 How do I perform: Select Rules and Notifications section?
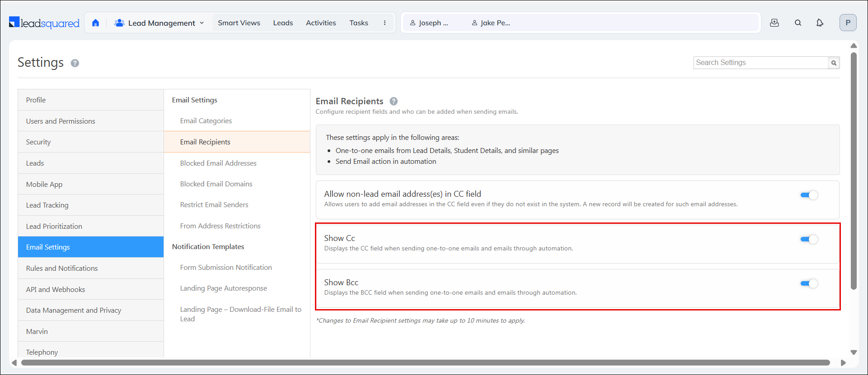click(x=91, y=268)
